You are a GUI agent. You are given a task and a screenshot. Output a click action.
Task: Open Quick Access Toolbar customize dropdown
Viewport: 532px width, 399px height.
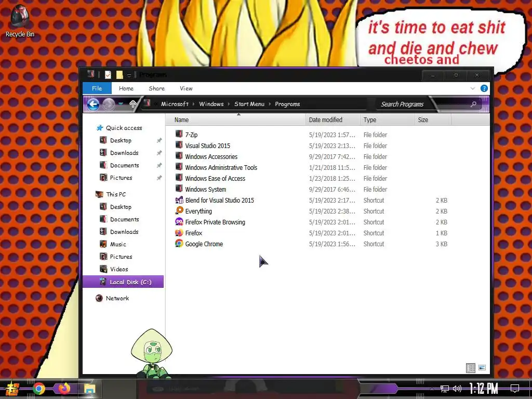pos(129,75)
